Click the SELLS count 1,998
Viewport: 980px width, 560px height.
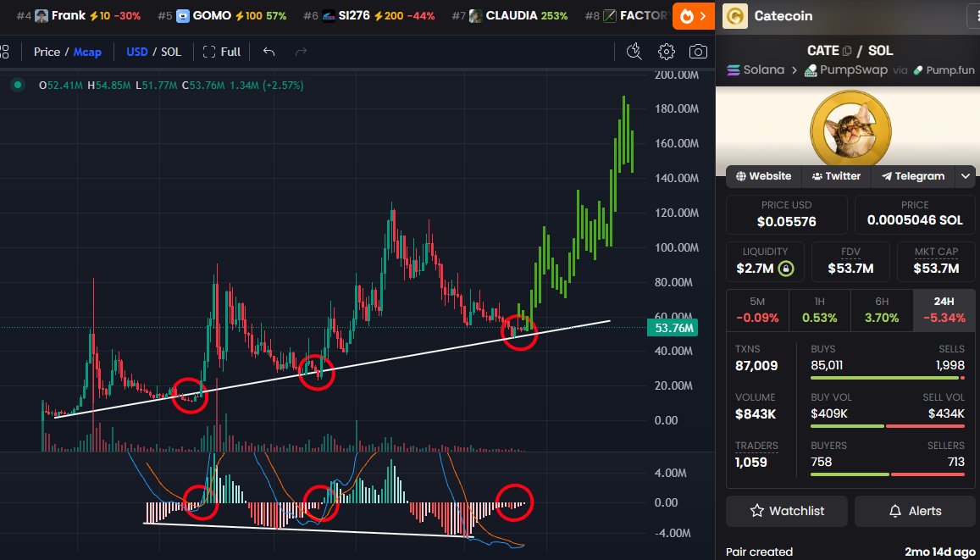(950, 366)
